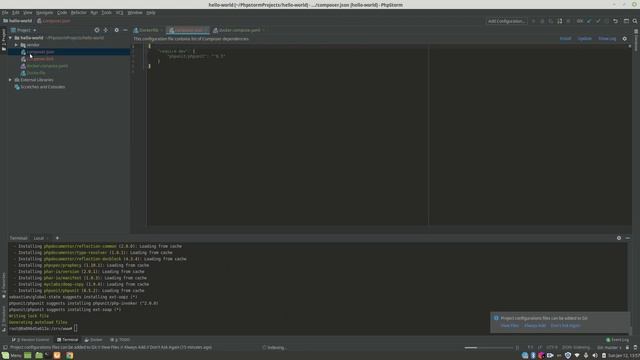Click the indexing progress bar
This screenshot has height=360, width=640.
click(489, 348)
